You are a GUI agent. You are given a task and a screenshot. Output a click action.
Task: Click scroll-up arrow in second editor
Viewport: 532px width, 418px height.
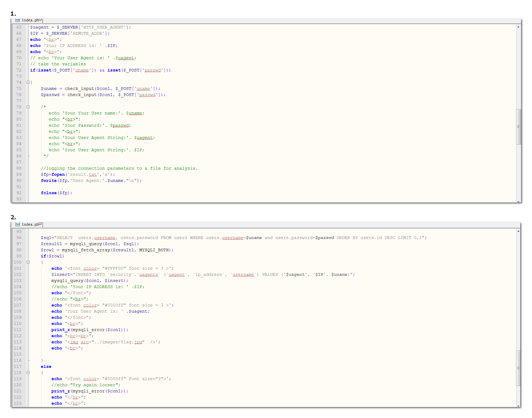[x=518, y=231]
